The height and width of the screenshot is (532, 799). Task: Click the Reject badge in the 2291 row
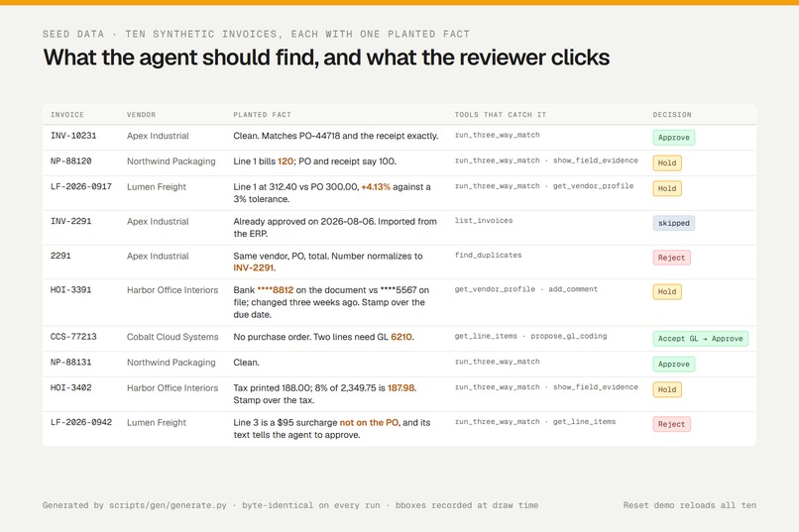pyautogui.click(x=671, y=258)
